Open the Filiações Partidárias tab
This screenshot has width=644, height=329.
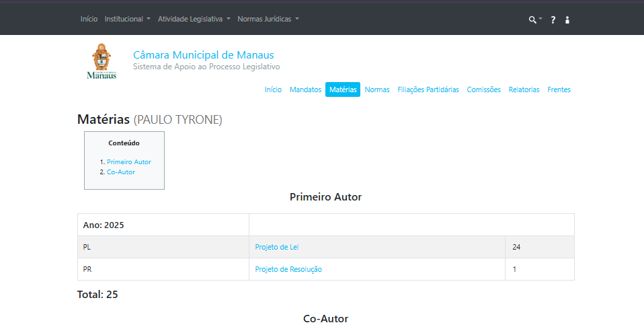coord(428,89)
